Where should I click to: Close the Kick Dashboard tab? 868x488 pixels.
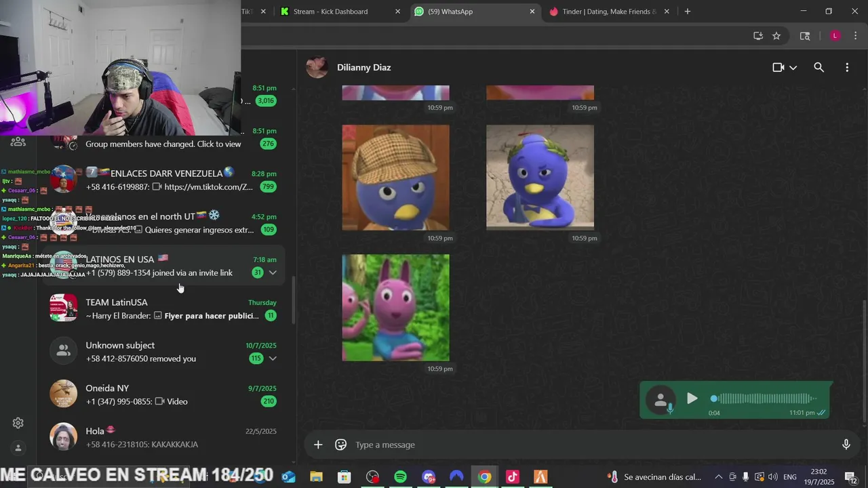[x=398, y=12]
